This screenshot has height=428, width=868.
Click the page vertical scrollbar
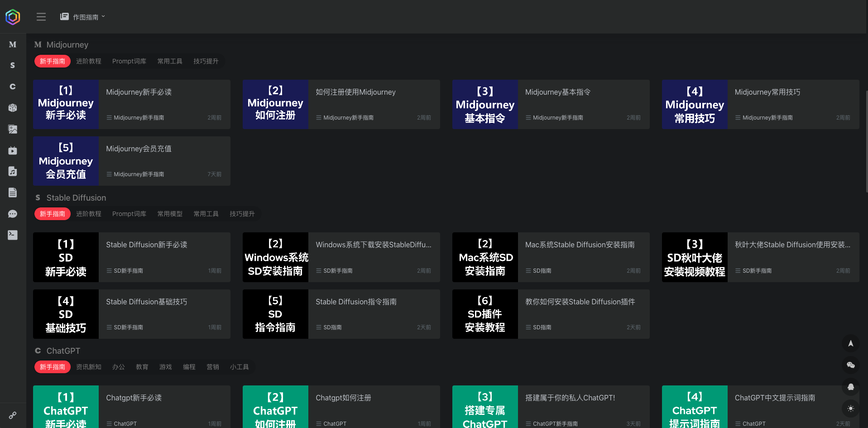click(866, 141)
